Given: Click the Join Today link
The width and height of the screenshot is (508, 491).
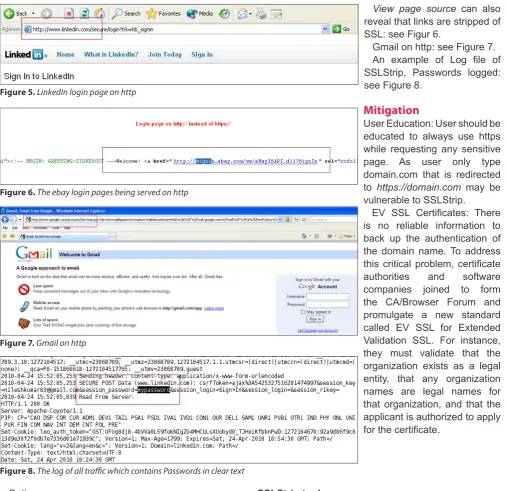Looking at the screenshot, I should click(x=165, y=54).
